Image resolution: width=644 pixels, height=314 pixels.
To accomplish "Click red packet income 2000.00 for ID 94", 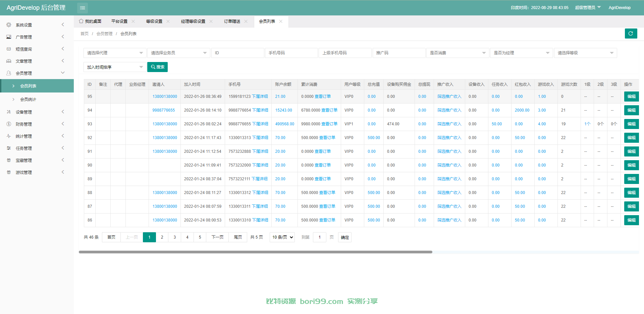I will [522, 110].
